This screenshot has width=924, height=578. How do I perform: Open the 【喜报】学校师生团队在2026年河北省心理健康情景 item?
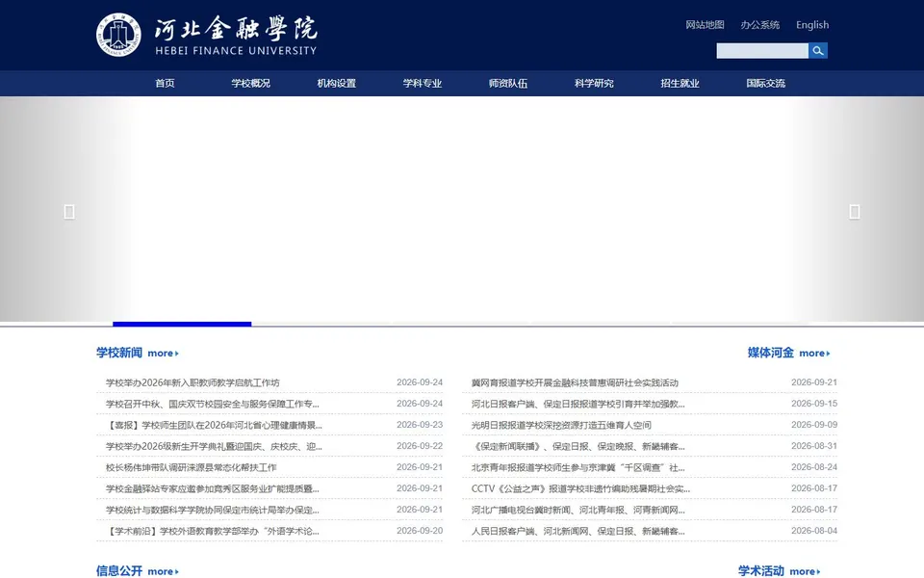pos(214,425)
